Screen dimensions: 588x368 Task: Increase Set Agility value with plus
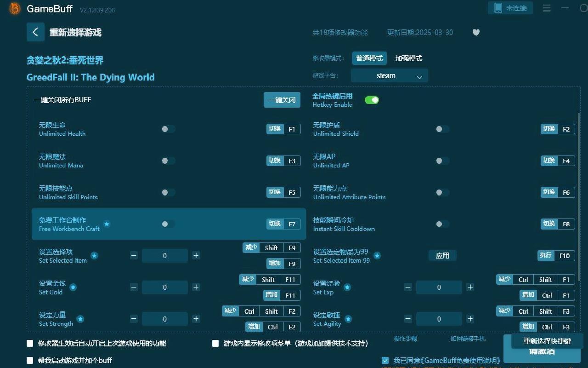tap(470, 319)
